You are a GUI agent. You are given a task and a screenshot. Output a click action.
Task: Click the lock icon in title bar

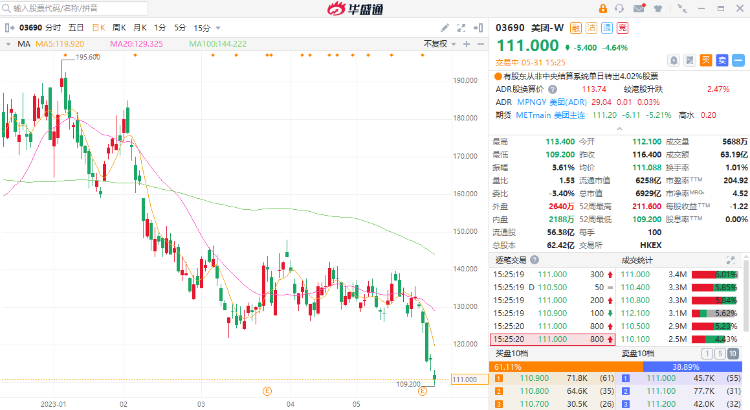point(603,9)
